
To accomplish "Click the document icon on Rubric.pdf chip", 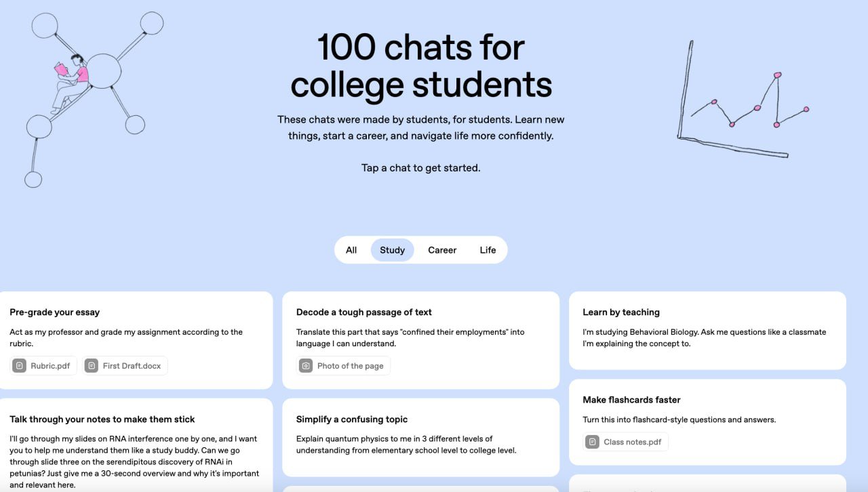I will coord(18,365).
